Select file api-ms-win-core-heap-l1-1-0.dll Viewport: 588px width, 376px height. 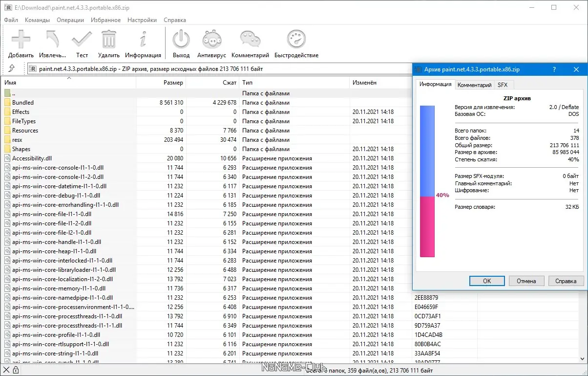tap(54, 251)
